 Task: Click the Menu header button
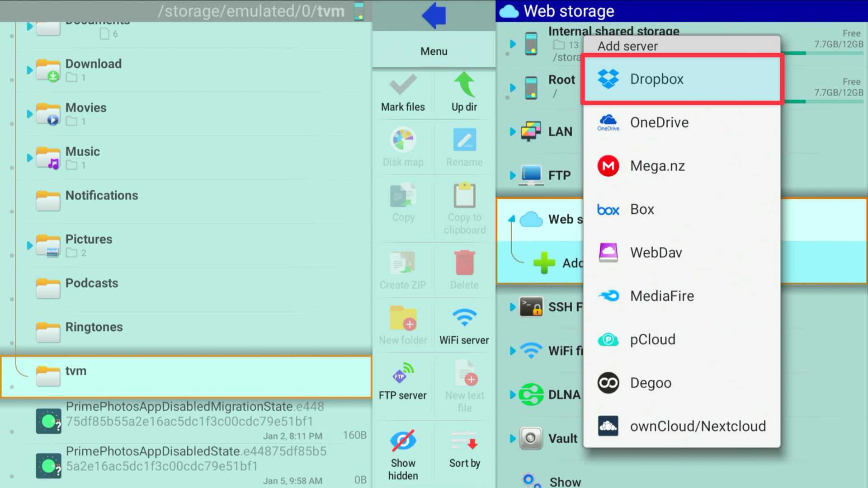pos(434,51)
